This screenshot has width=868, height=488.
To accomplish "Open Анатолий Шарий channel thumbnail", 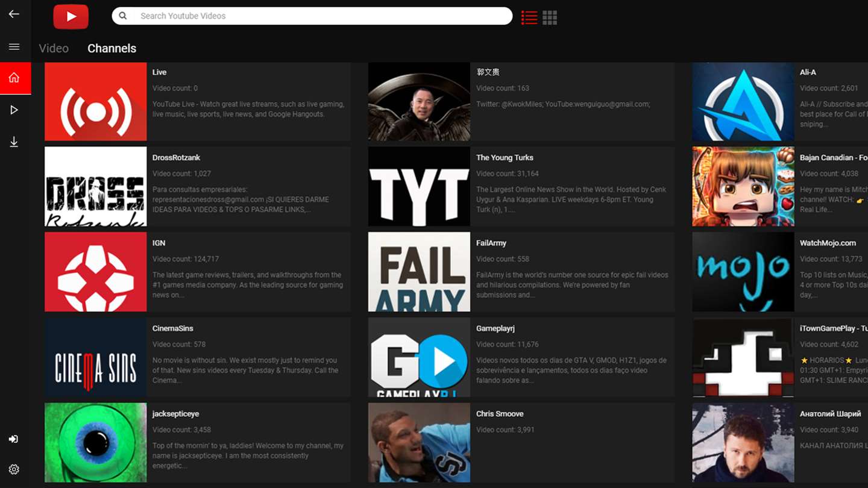I will (x=743, y=443).
